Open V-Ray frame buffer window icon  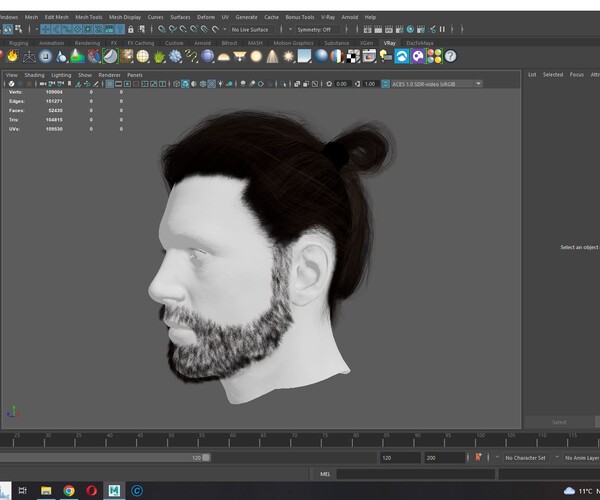pyautogui.click(x=369, y=56)
